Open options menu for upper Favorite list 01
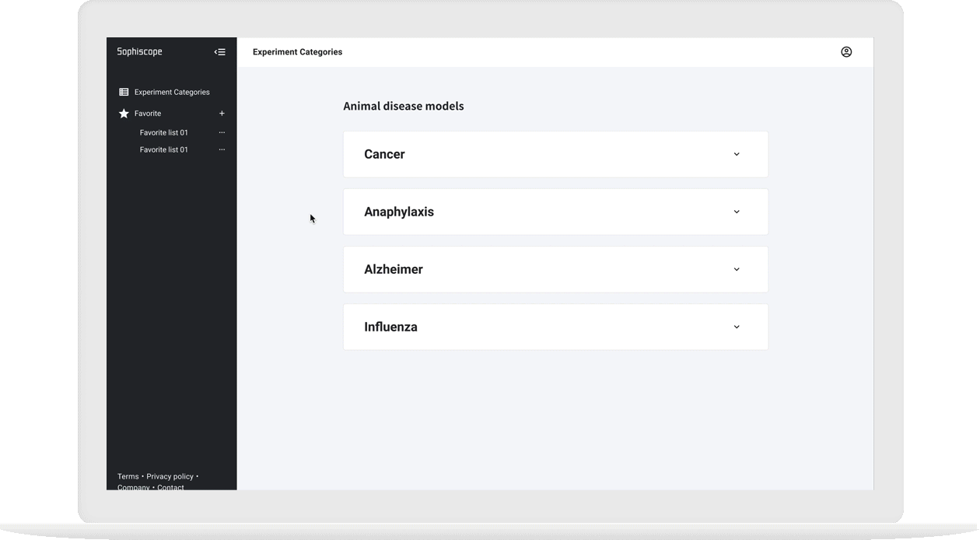The image size is (980, 540). [x=222, y=133]
